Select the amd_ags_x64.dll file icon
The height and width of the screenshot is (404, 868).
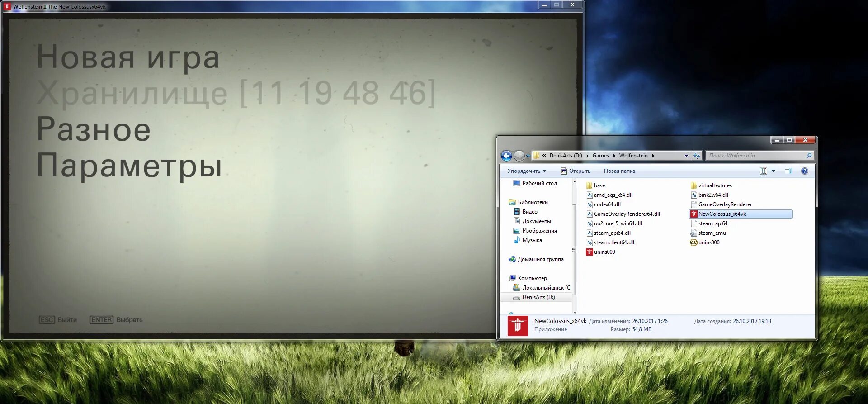point(590,195)
